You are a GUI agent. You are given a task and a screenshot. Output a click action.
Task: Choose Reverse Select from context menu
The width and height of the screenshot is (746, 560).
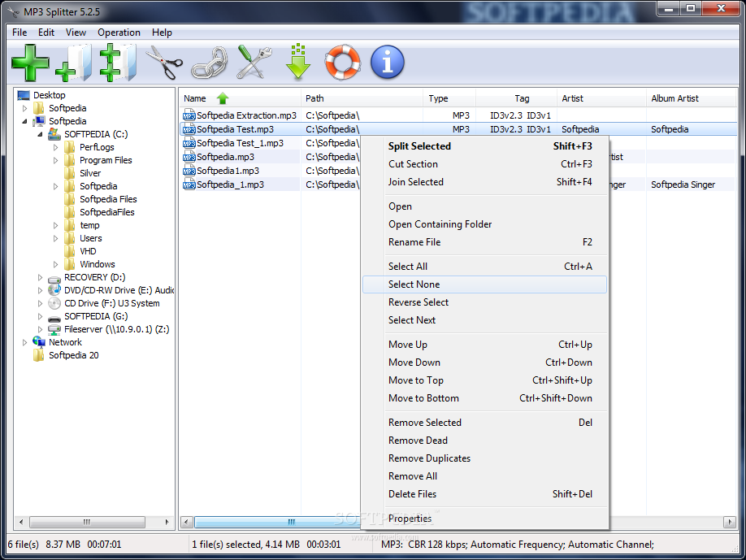[484, 302]
